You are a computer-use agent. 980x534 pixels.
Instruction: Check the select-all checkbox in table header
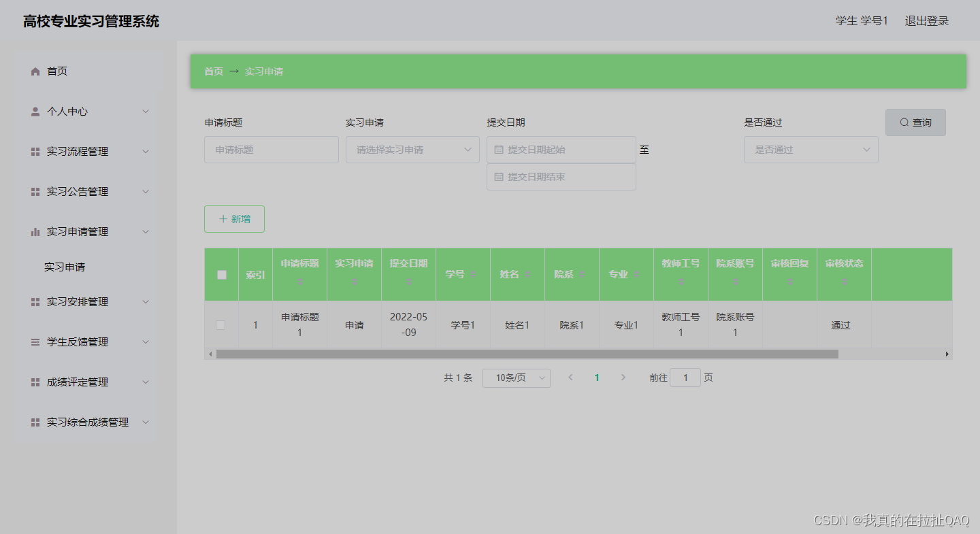(220, 274)
